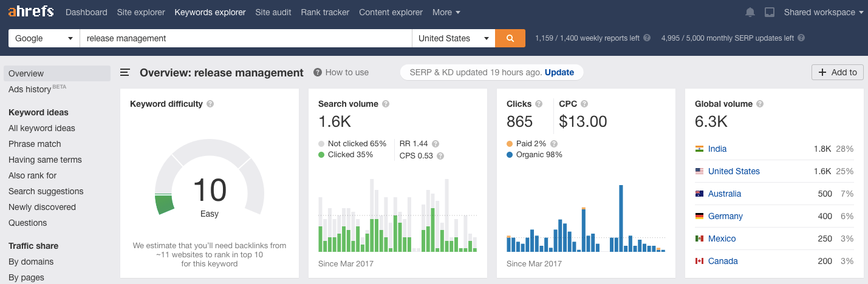Click the help icon next to RR 1.44

point(436,144)
